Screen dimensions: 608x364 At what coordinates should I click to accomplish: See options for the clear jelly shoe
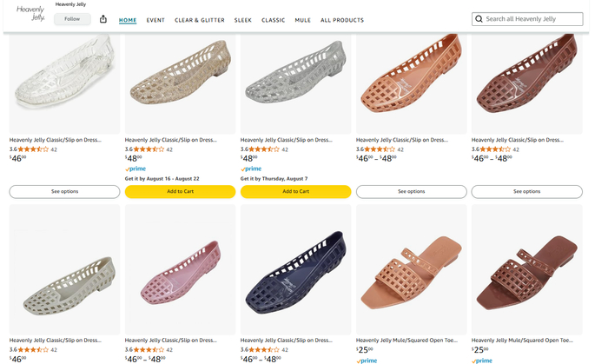click(x=64, y=191)
